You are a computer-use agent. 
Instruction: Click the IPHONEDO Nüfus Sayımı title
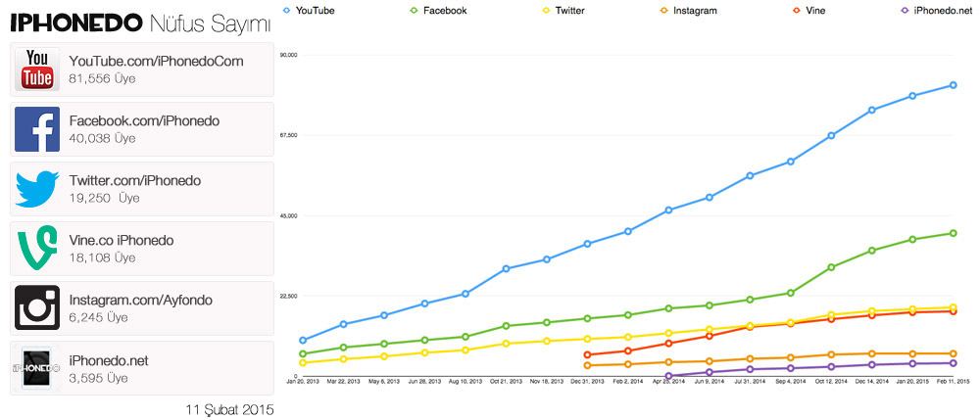tap(140, 24)
